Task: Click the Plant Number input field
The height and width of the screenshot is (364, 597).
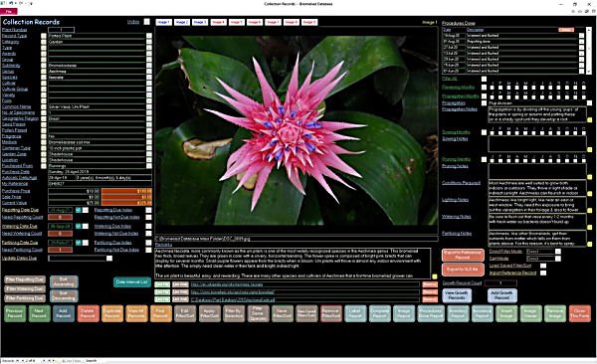Action: click(x=61, y=29)
